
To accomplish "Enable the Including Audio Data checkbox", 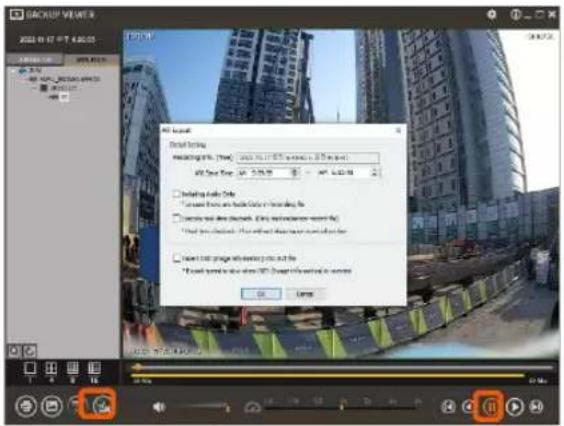I will [x=177, y=194].
